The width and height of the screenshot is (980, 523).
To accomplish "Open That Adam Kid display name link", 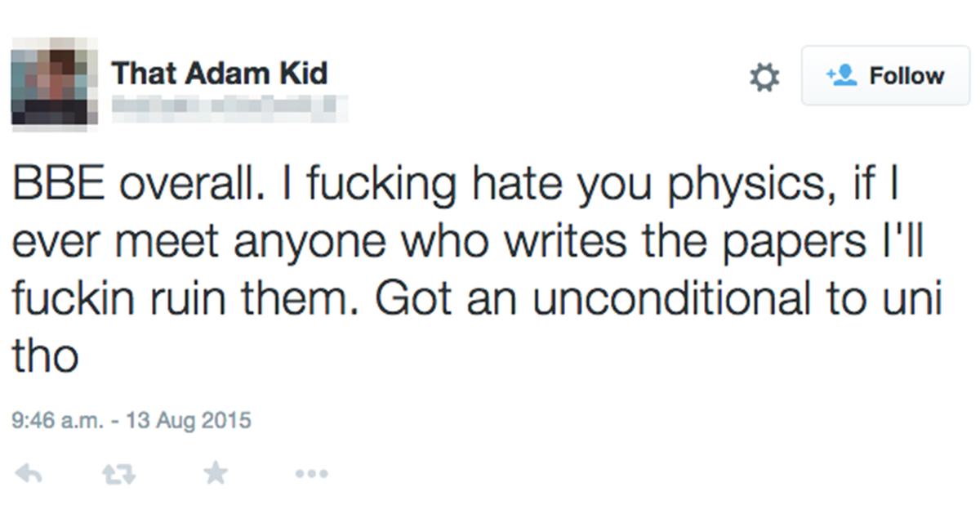I will pos(219,74).
